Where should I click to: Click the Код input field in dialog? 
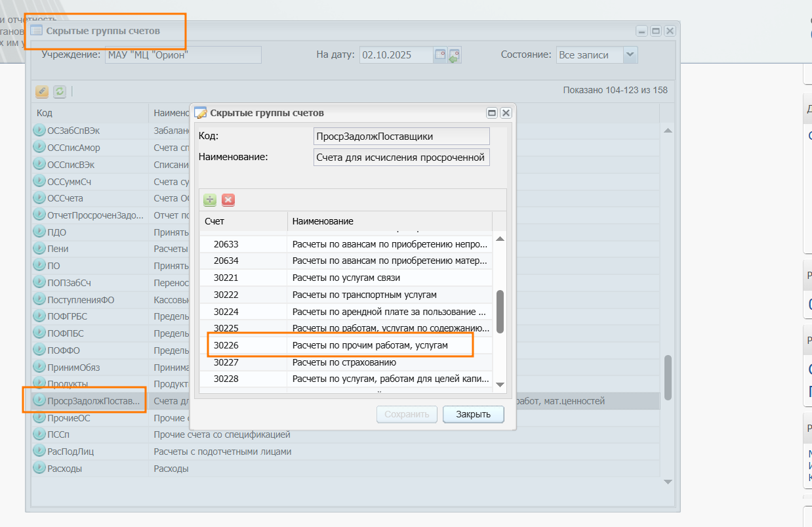point(401,136)
